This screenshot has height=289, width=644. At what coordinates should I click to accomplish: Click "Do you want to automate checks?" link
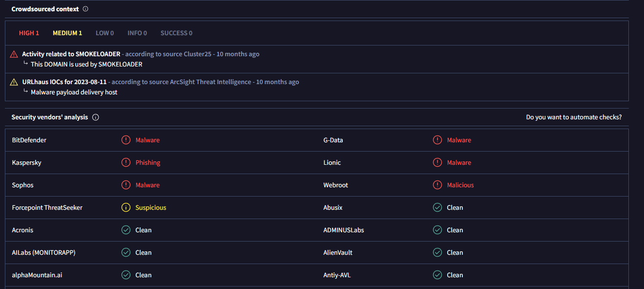(574, 117)
